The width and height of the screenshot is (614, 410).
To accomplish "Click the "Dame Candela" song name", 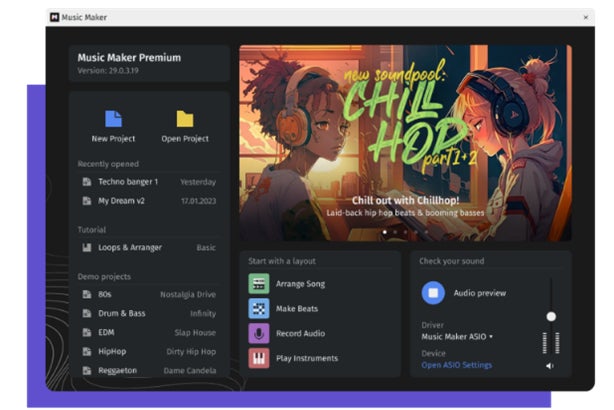I will click(x=190, y=370).
